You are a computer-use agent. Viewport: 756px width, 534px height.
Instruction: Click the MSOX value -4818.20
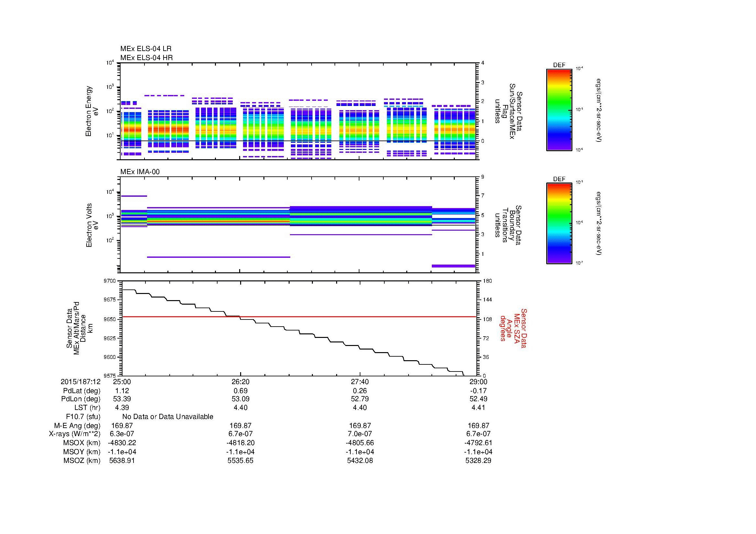pyautogui.click(x=241, y=443)
